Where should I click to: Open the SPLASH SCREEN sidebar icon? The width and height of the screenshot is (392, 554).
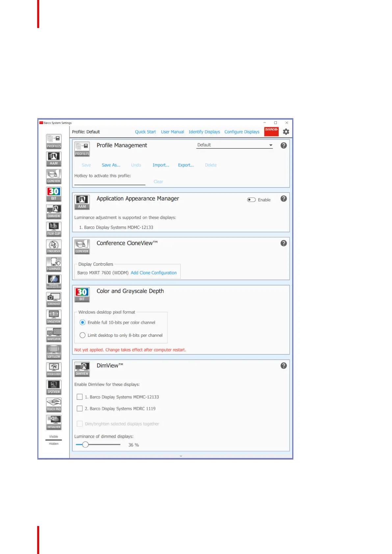(54, 370)
